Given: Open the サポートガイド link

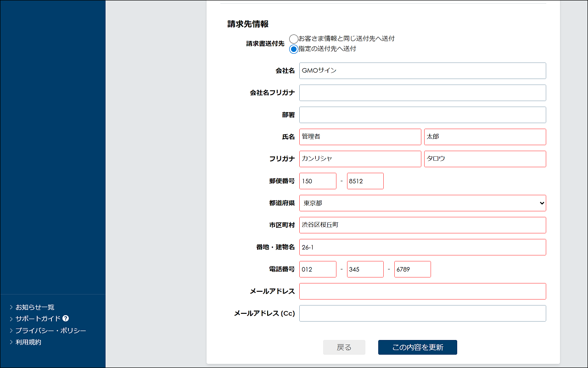Looking at the screenshot, I should pos(38,319).
